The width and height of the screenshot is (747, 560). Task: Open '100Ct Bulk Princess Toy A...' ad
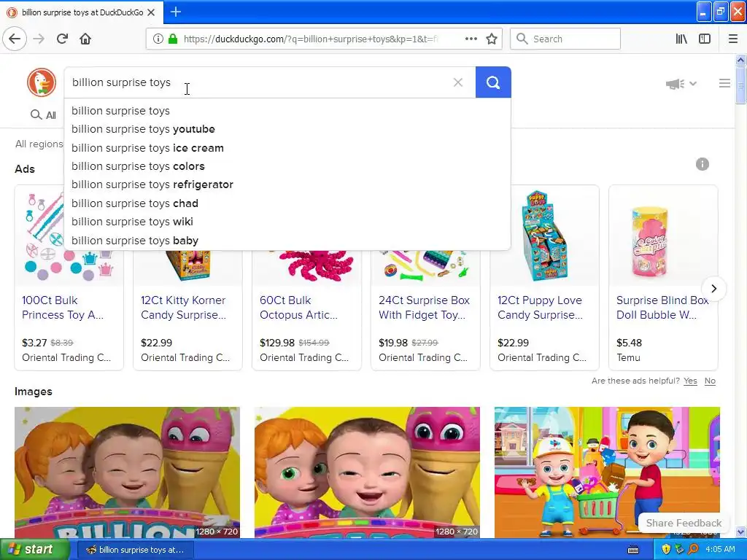(63, 308)
